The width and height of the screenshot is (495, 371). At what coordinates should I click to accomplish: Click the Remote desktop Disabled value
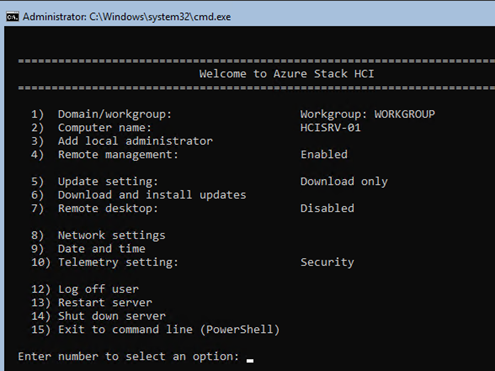tap(327, 208)
